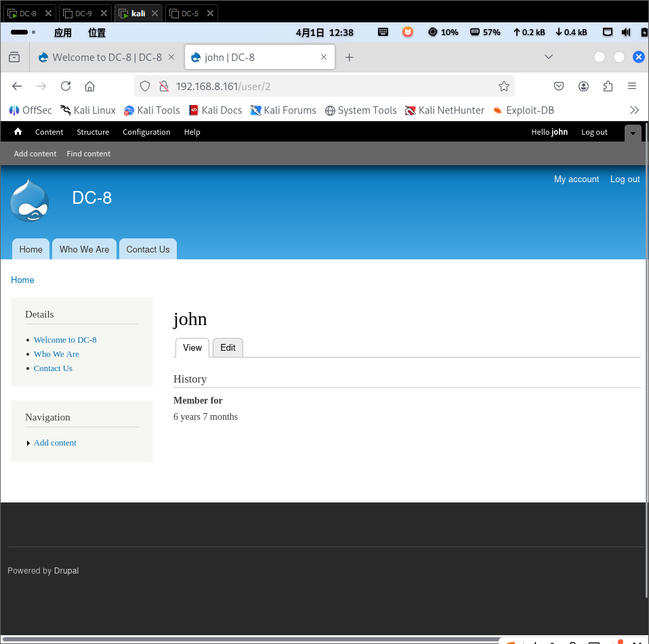Open the Firefox extensions puzzle icon
The image size is (649, 644).
(x=608, y=86)
